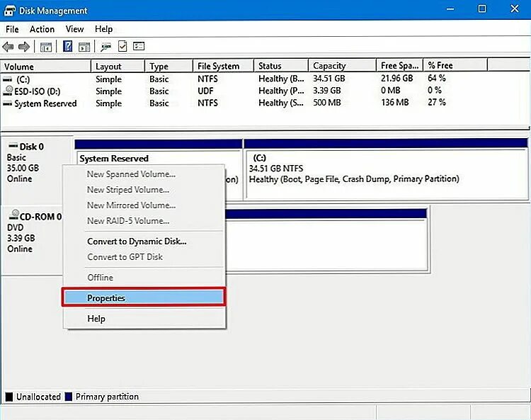Maximize the Disk Management window
The height and width of the screenshot is (420, 531).
[x=482, y=9]
